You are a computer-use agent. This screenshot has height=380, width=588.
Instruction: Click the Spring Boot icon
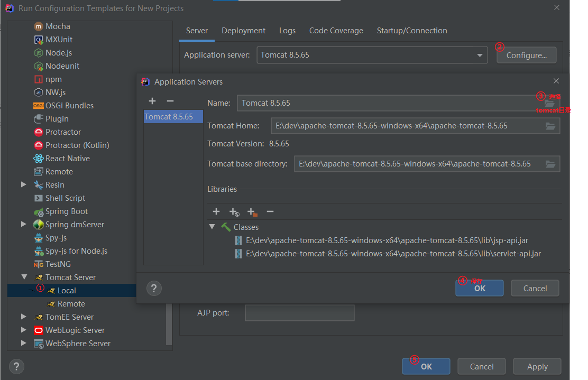[x=38, y=211]
